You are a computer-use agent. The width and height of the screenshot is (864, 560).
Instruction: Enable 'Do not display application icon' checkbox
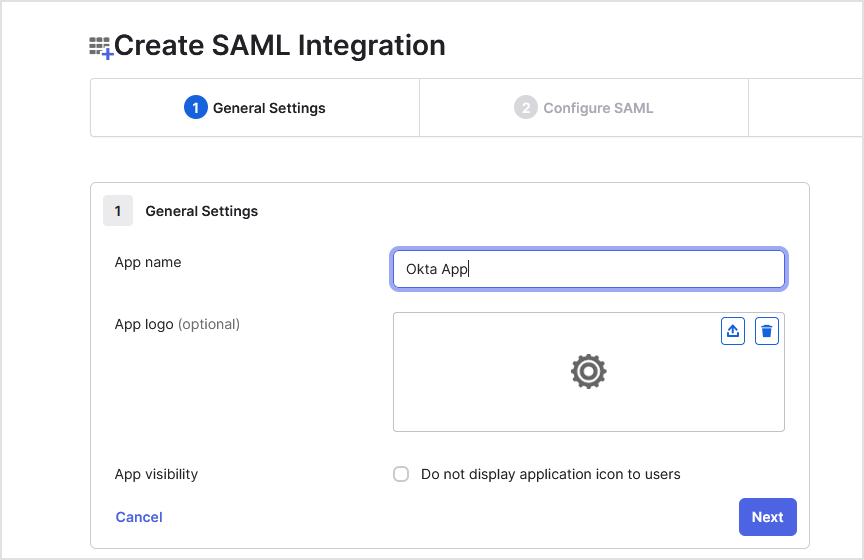(x=401, y=474)
